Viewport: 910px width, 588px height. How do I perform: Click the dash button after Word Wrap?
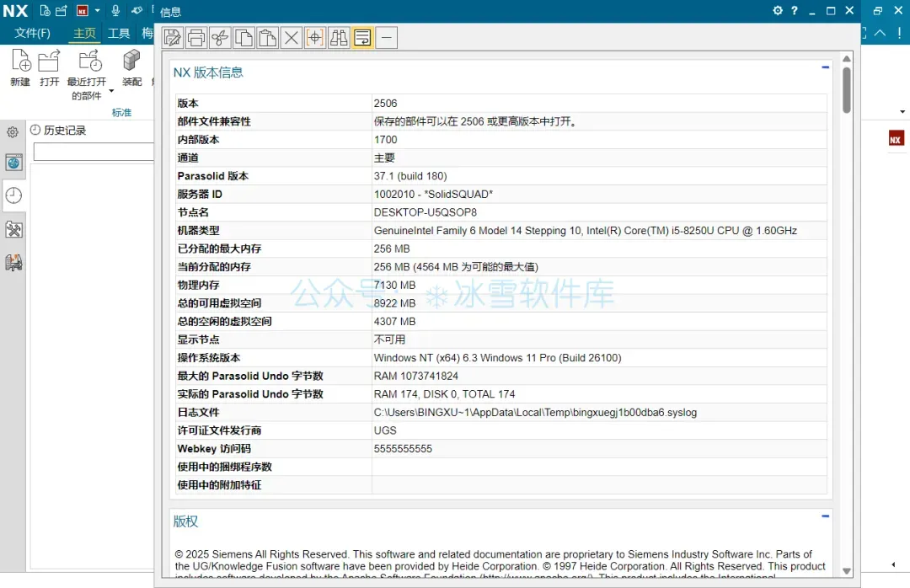387,38
